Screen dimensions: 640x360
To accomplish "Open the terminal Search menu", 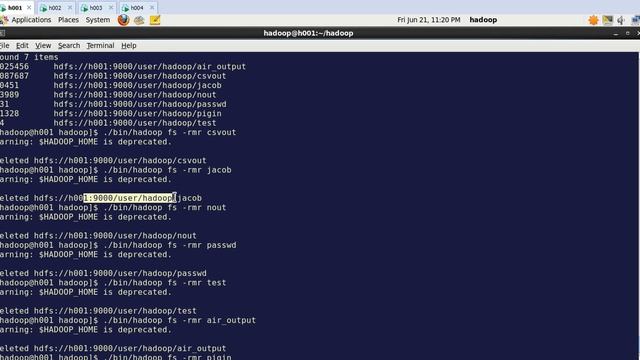I will click(69, 46).
